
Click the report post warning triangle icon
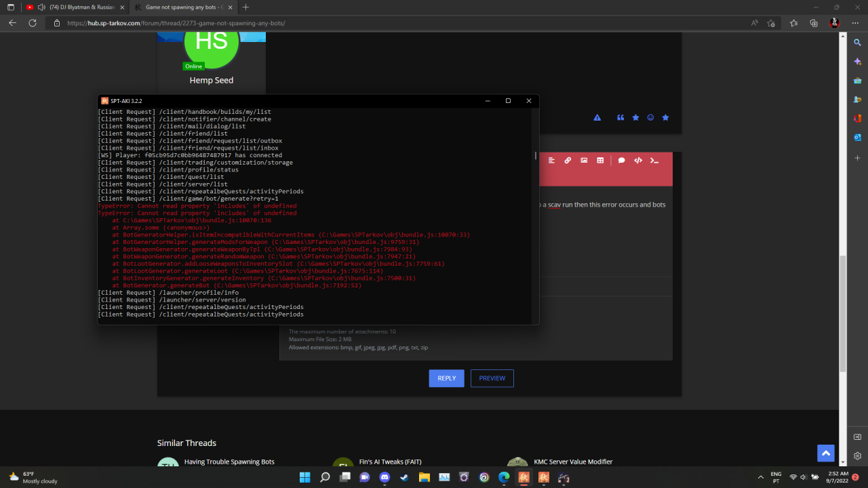(597, 118)
